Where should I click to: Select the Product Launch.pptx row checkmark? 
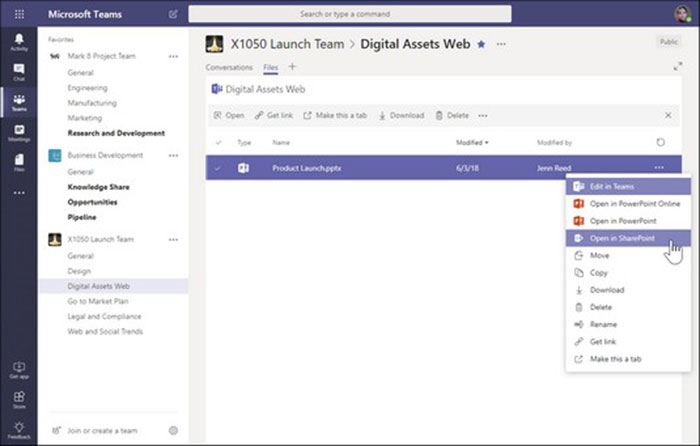pyautogui.click(x=219, y=168)
